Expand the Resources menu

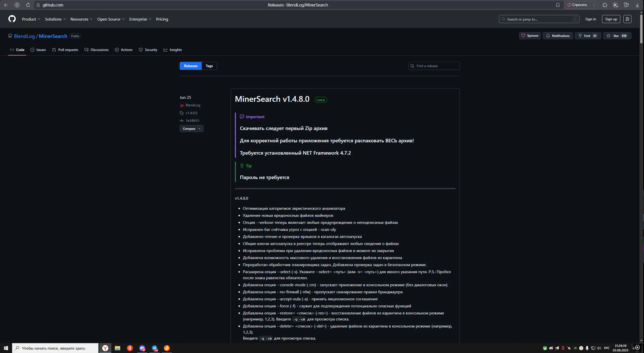point(81,19)
